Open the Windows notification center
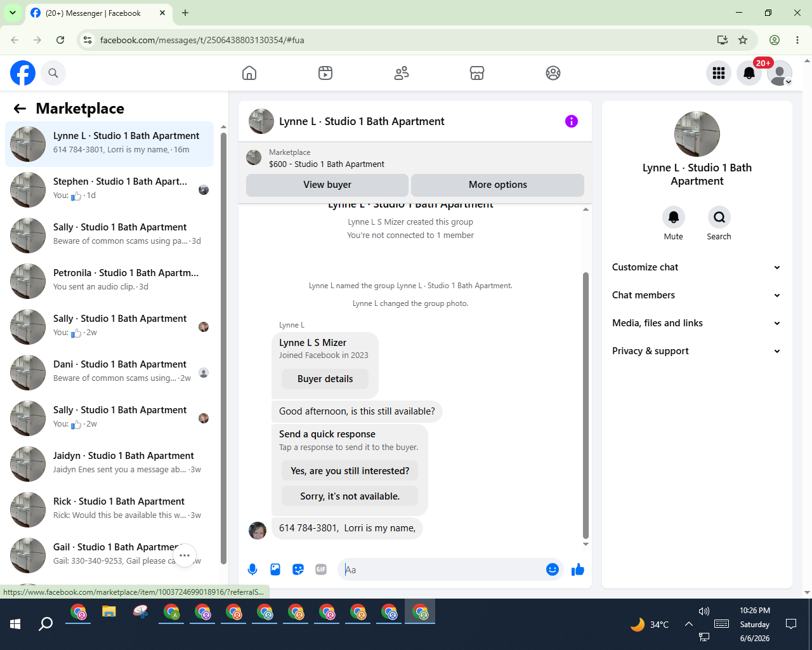This screenshot has width=812, height=650. [x=791, y=624]
